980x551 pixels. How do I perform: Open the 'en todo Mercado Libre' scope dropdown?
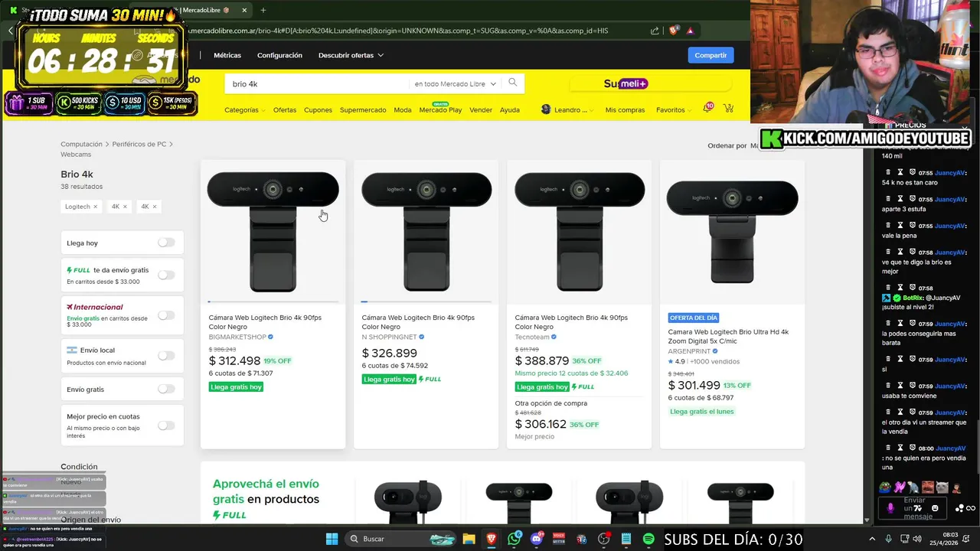[x=455, y=83]
